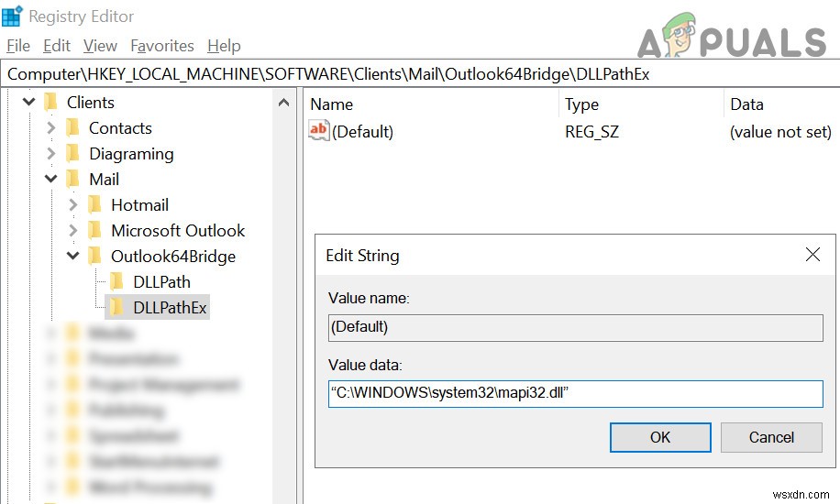840x504 pixels.
Task: Select the Hotmail folder icon
Action: pyautogui.click(x=94, y=204)
